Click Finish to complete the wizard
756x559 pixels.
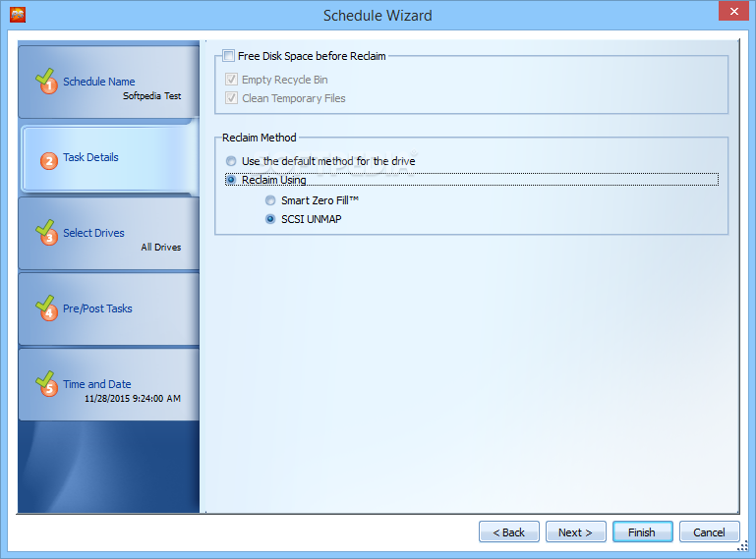[642, 532]
